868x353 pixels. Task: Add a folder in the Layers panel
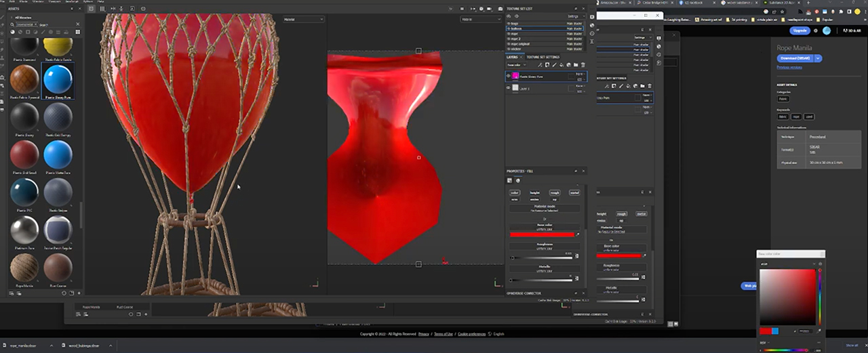576,65
